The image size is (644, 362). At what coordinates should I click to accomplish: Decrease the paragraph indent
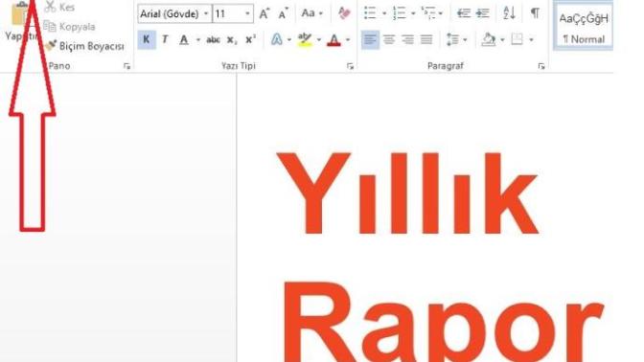click(x=464, y=13)
